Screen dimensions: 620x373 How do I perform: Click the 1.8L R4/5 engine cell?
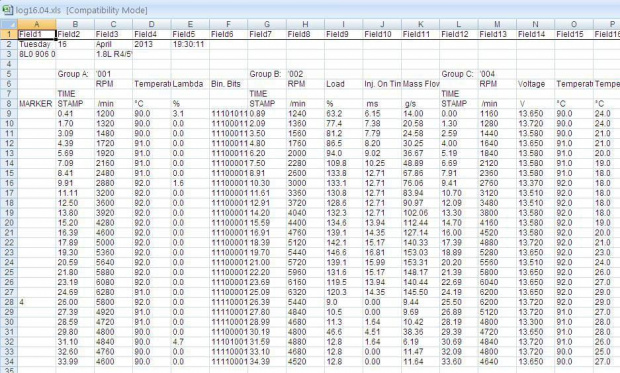click(113, 54)
